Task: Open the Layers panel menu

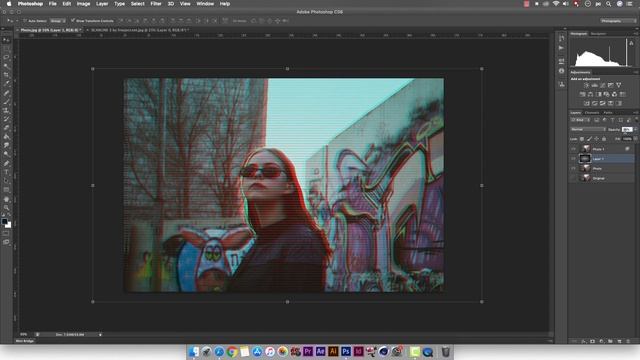Action: (x=636, y=112)
